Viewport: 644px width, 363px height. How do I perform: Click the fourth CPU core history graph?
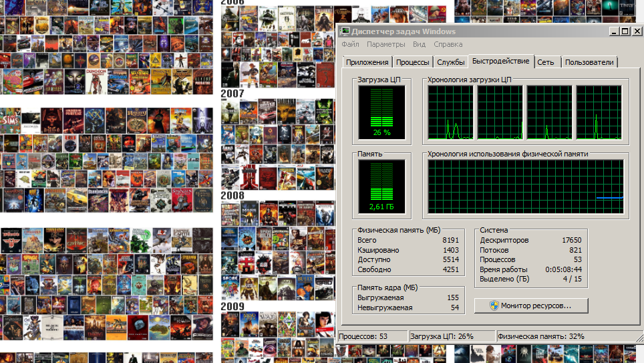[599, 112]
